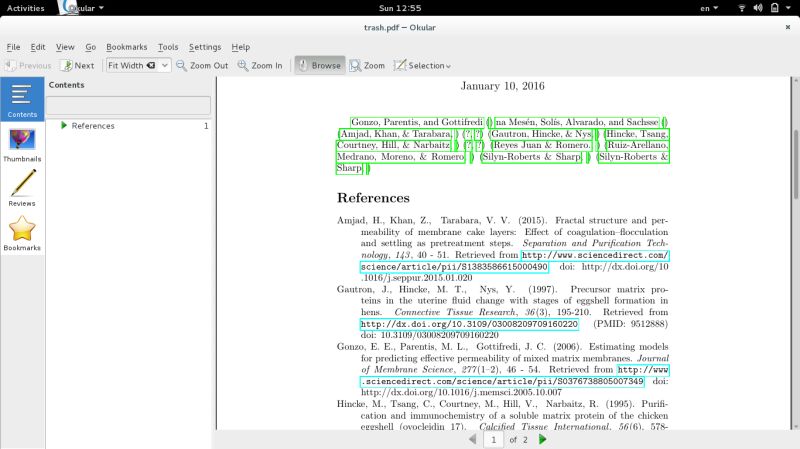Open the Bookmarks sidebar panel
This screenshot has height=449, width=800.
22,233
